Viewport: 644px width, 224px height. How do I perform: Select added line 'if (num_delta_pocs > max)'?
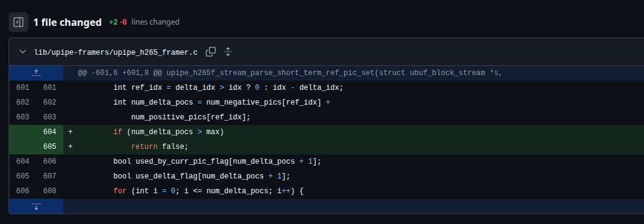click(x=168, y=132)
